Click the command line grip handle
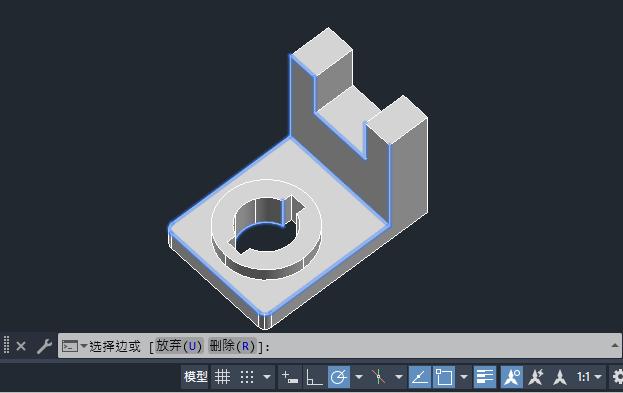The image size is (623, 393). click(x=6, y=345)
